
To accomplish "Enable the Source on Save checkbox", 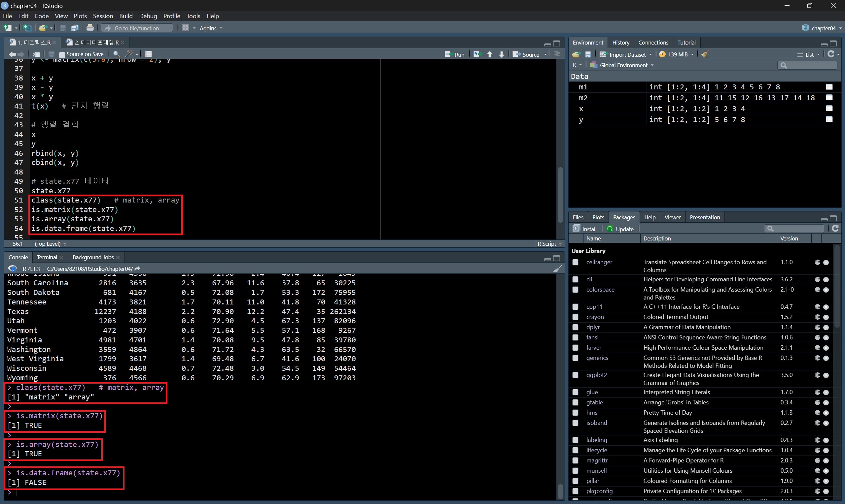I will 62,54.
